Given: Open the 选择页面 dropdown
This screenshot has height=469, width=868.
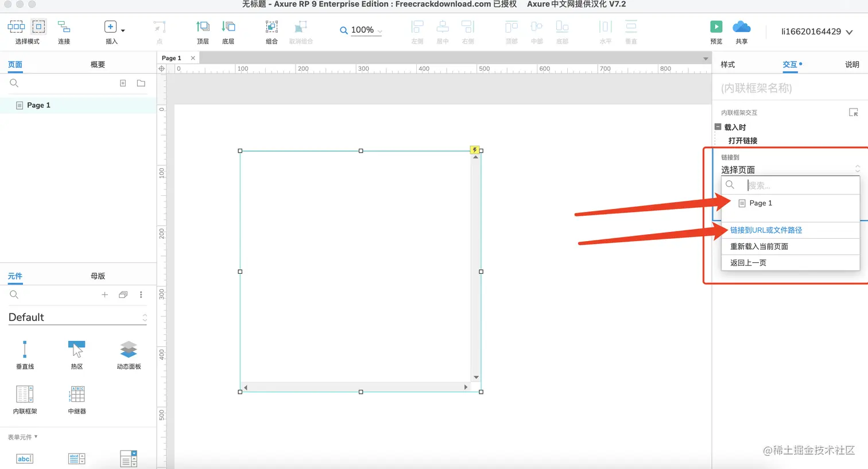Looking at the screenshot, I should click(790, 169).
